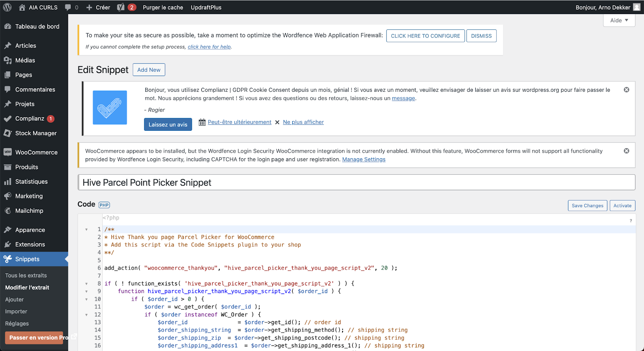Screen dimensions: 644x351
Task: Click Bonjour, Arno Dekker account menu
Action: tap(608, 7)
